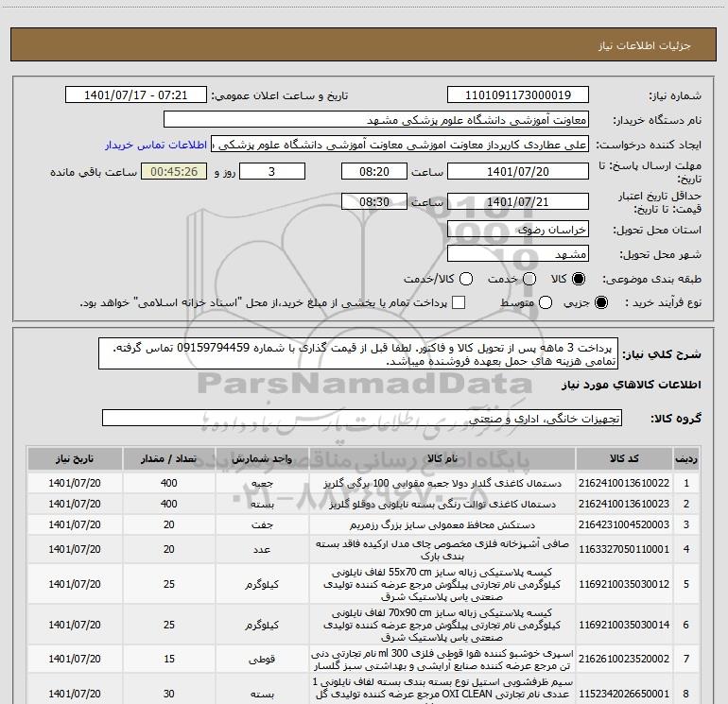Select the جزیی purchase type radio
This screenshot has height=704, width=728.
click(x=600, y=302)
